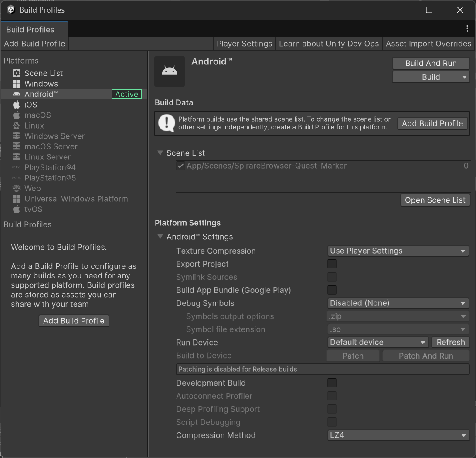The height and width of the screenshot is (458, 476).
Task: Click the PlayStation®5 logo icon
Action: tap(17, 178)
